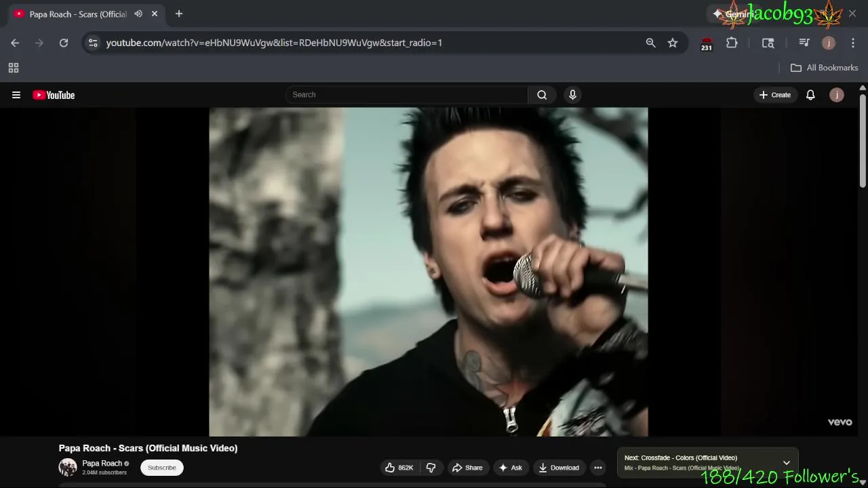The width and height of the screenshot is (868, 488).
Task: Go back to the previous page
Action: tap(15, 43)
